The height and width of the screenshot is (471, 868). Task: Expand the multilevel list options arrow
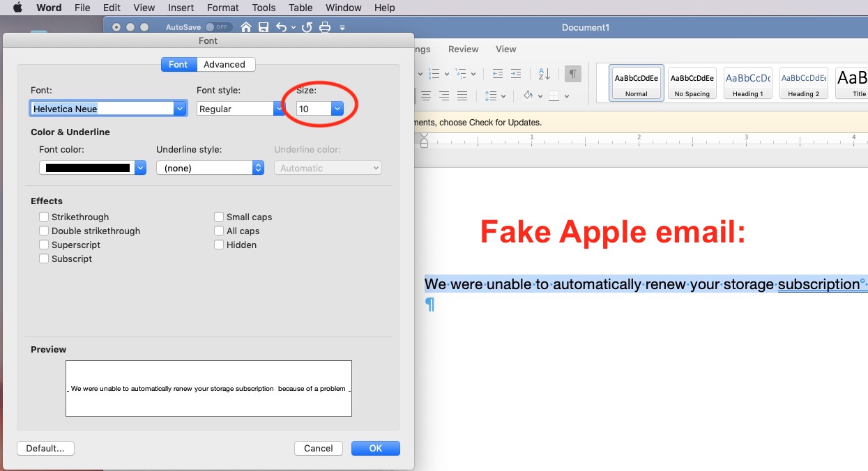click(473, 75)
